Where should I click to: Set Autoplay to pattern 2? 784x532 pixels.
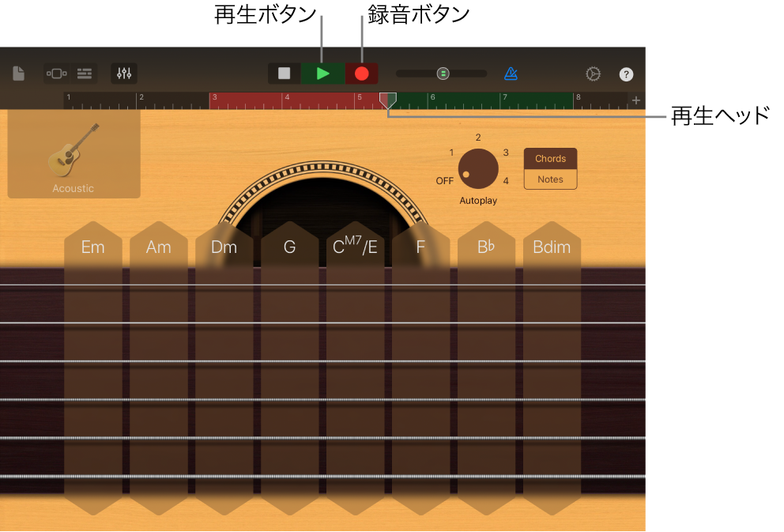pos(478,137)
